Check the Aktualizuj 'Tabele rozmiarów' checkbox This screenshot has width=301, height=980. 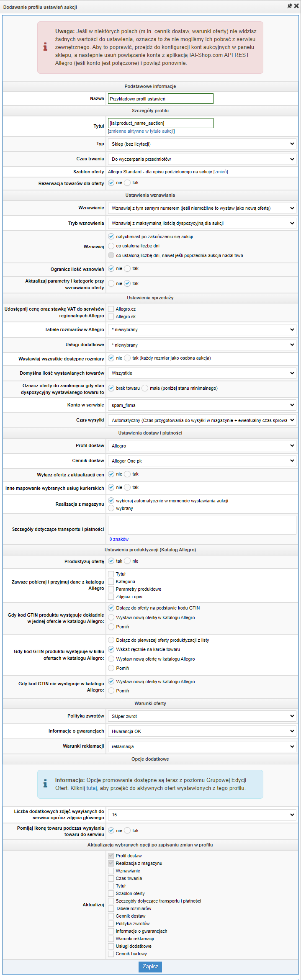coord(111,908)
